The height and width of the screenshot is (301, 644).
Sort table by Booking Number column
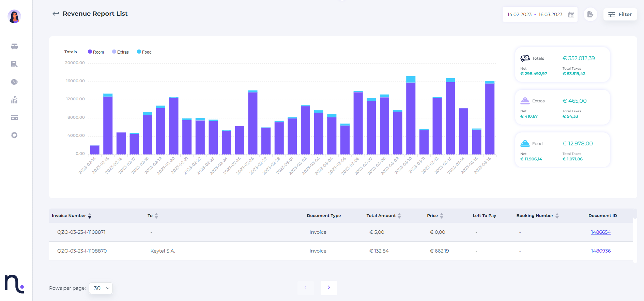click(557, 216)
